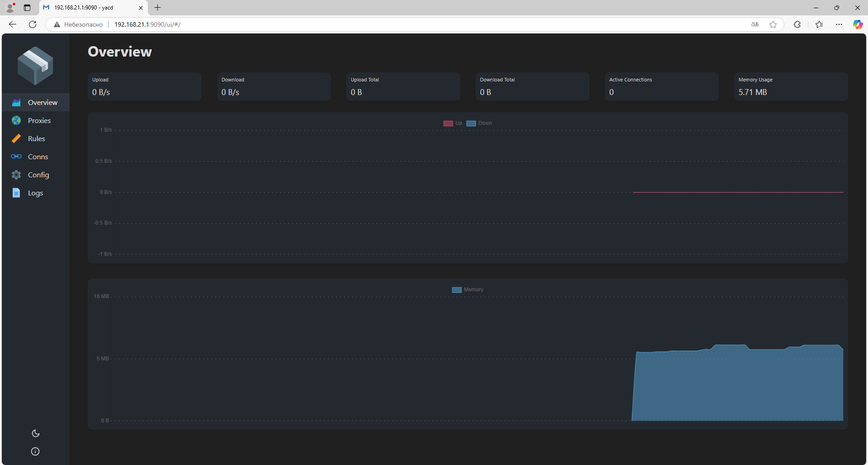Viewport: 868px width, 465px height.
Task: Go to Rules menu item
Action: click(x=36, y=138)
